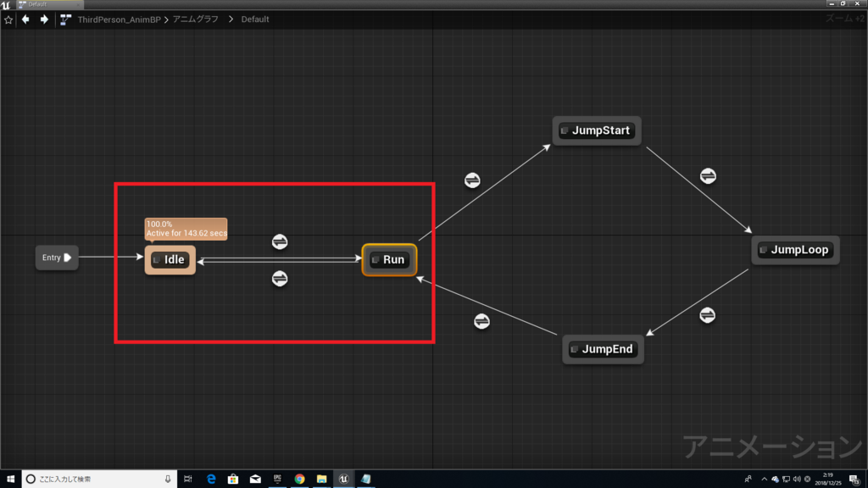Open Microsoft Store from the taskbar
This screenshot has width=868, height=488.
(233, 480)
